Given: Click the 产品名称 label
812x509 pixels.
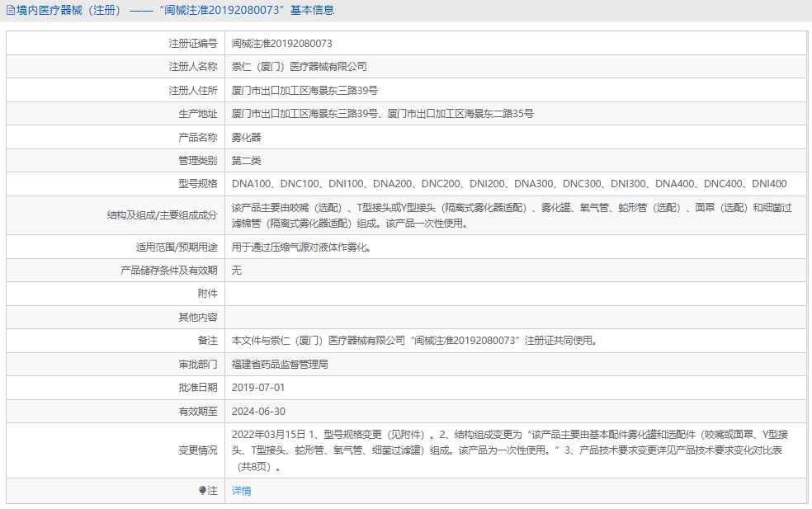Looking at the screenshot, I should pos(198,137).
